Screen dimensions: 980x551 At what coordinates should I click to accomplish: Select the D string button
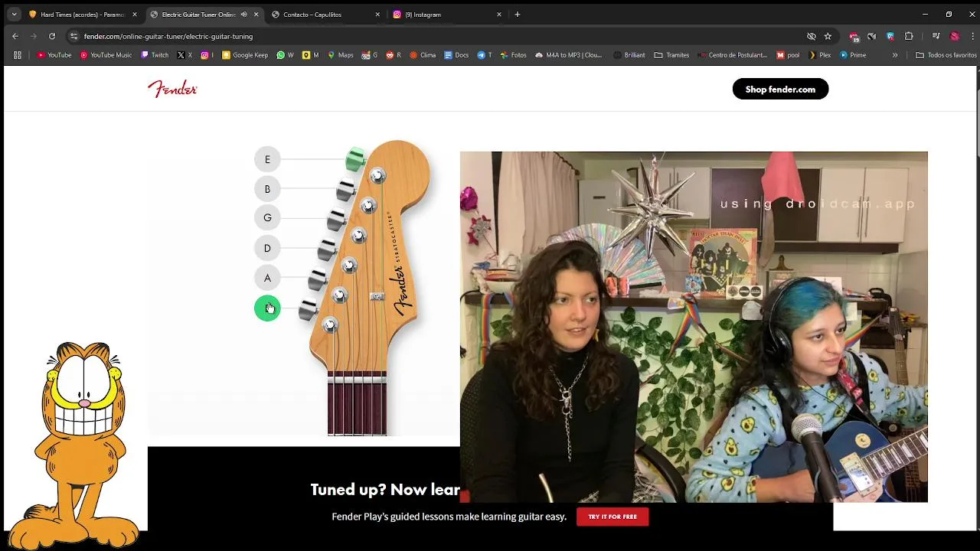(x=267, y=248)
